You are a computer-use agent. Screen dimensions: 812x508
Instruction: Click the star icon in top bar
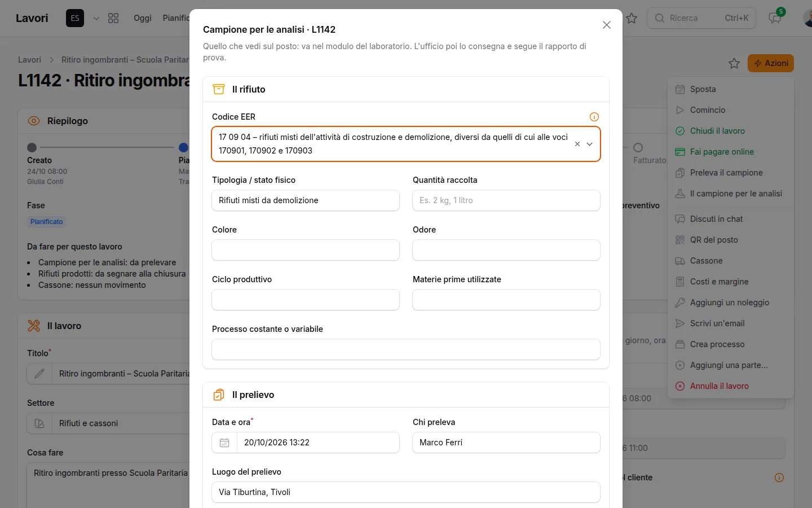pos(632,18)
